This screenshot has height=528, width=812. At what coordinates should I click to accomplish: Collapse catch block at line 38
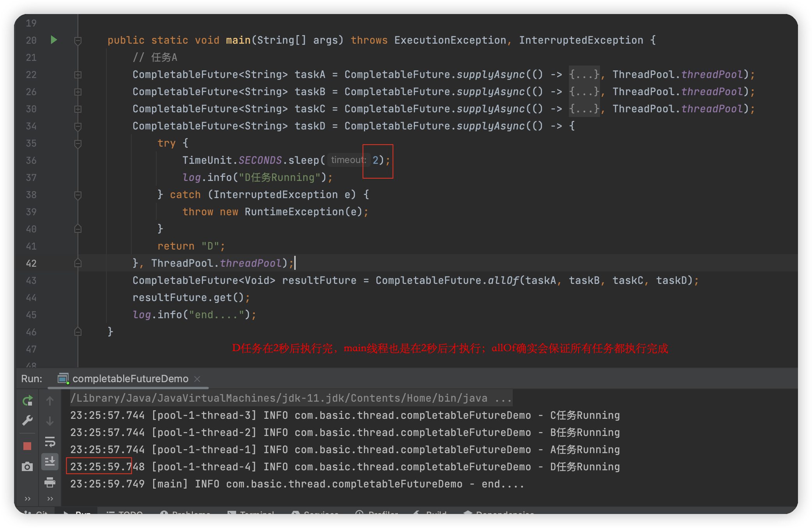pyautogui.click(x=78, y=195)
